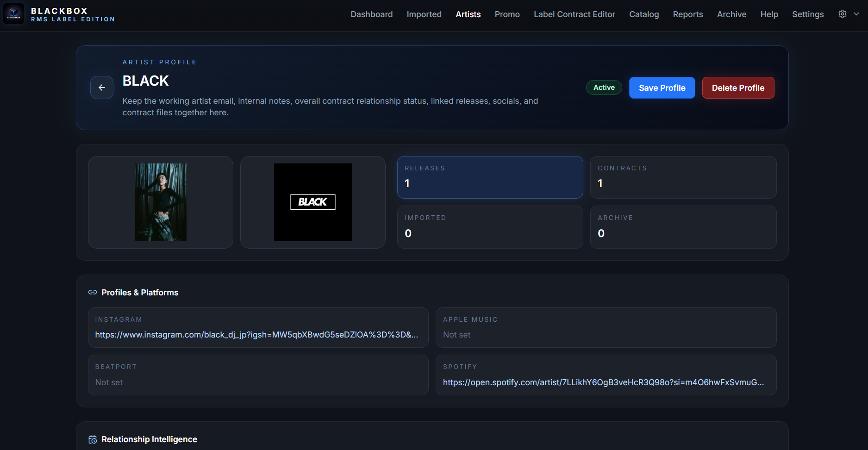Click the BlackBox logo icon
Viewport: 868px width, 450px height.
[x=13, y=14]
